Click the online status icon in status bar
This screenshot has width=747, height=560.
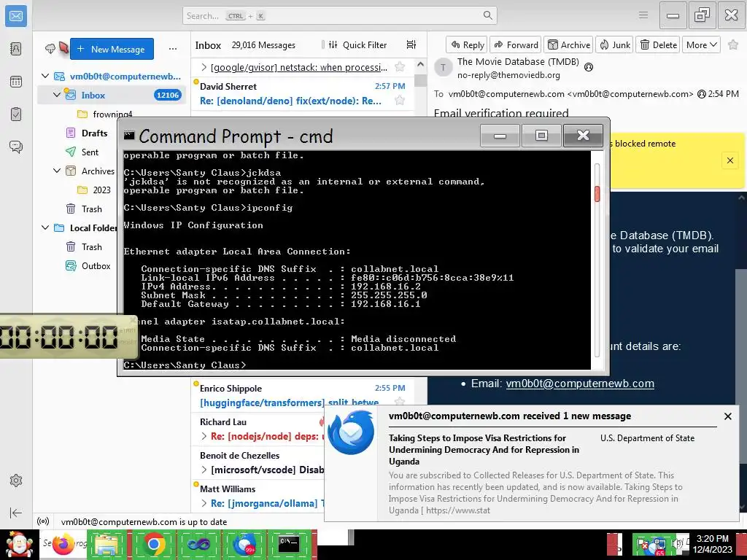pos(43,521)
